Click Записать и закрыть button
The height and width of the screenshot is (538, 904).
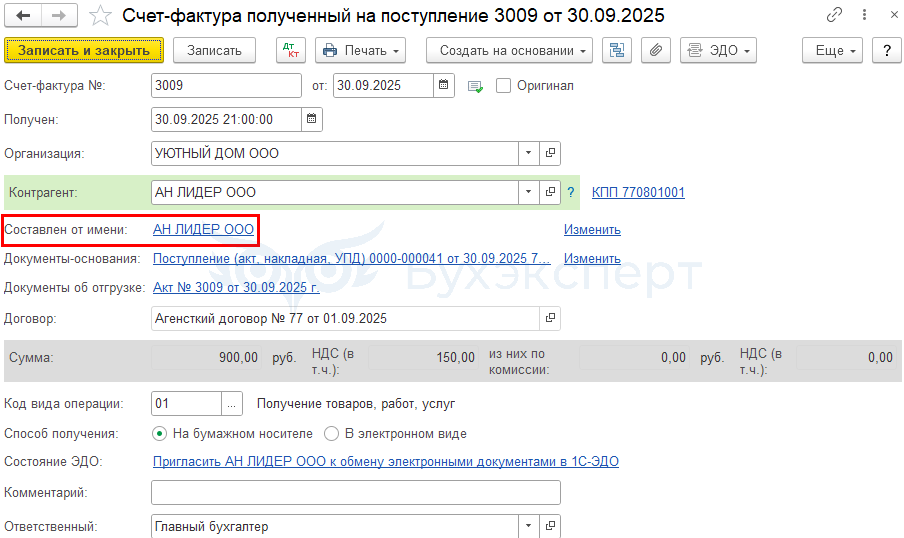point(84,50)
